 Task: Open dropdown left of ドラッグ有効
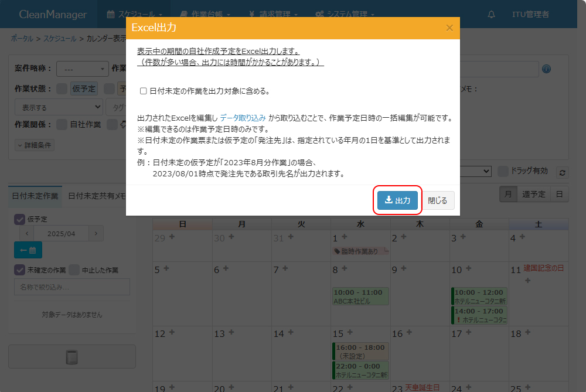475,171
